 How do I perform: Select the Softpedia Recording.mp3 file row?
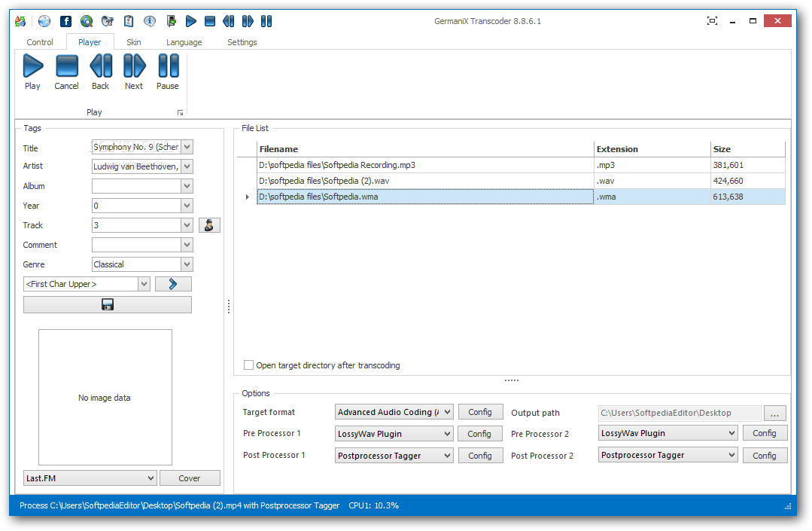(521, 165)
